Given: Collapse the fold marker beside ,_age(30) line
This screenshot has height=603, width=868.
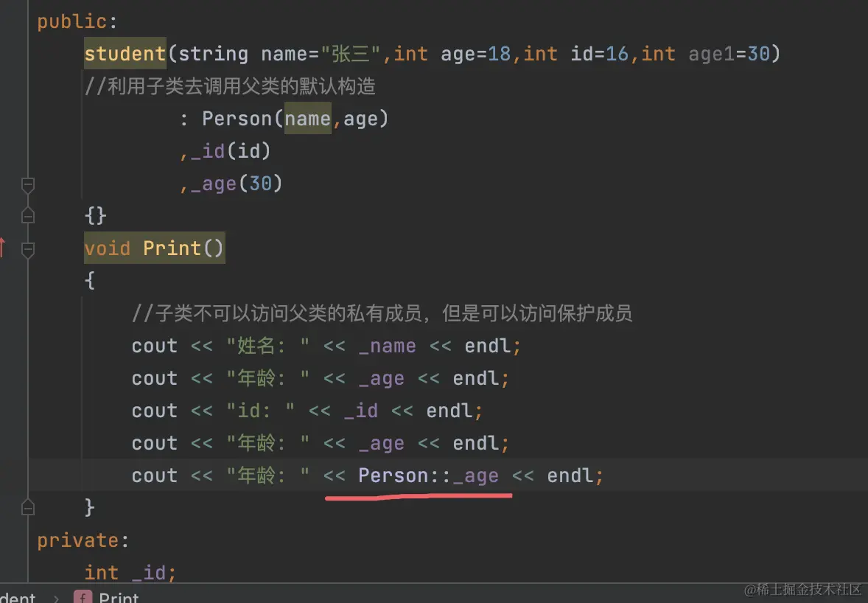Looking at the screenshot, I should [28, 185].
